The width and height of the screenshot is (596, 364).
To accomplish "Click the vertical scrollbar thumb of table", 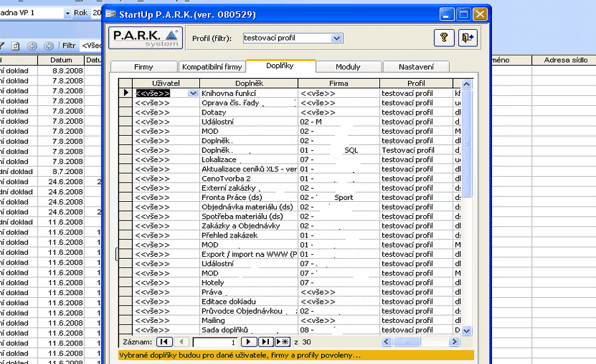I will click(x=467, y=143).
